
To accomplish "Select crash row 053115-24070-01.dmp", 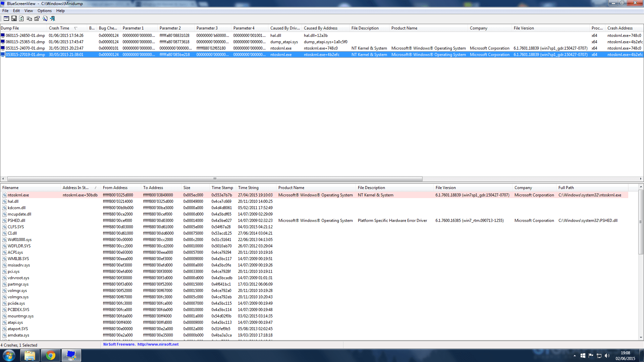I will point(322,48).
